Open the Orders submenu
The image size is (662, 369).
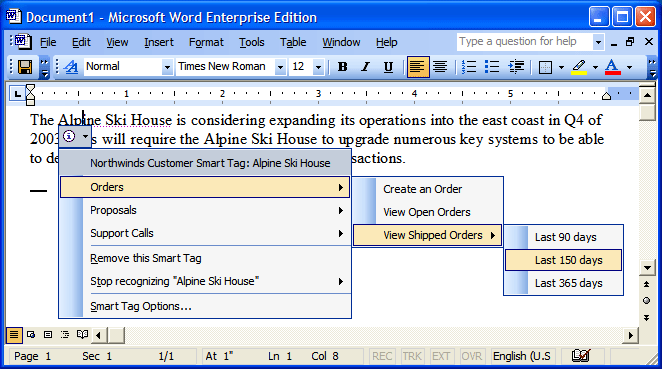pos(205,187)
